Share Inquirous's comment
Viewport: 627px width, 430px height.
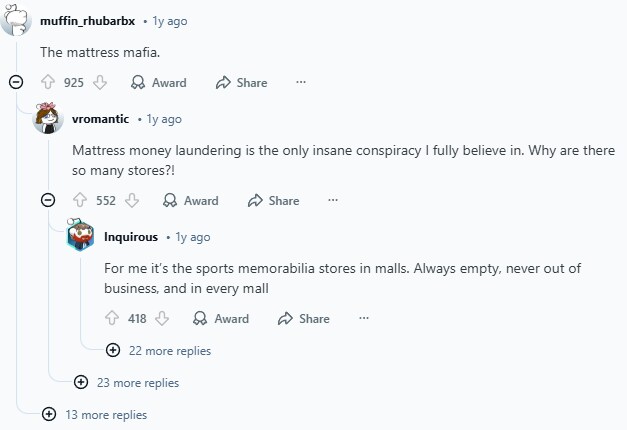point(303,319)
